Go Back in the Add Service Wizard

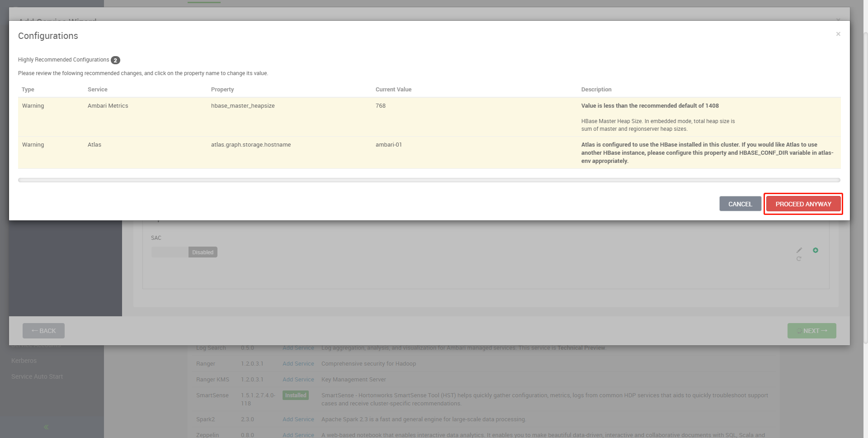click(43, 331)
